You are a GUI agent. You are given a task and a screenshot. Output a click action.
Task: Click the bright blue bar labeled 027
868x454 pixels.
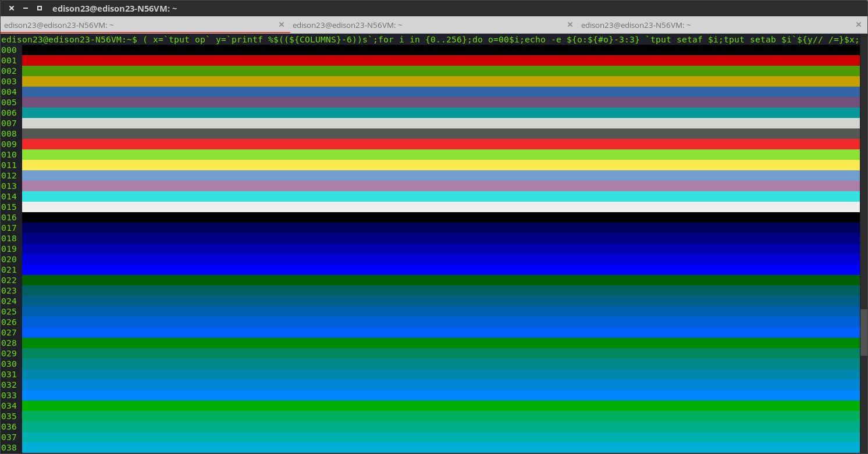[441, 333]
